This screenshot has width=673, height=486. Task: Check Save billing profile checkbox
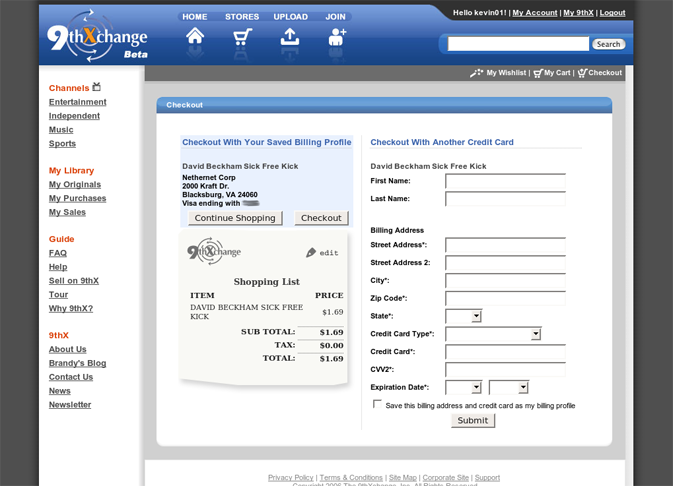(377, 404)
